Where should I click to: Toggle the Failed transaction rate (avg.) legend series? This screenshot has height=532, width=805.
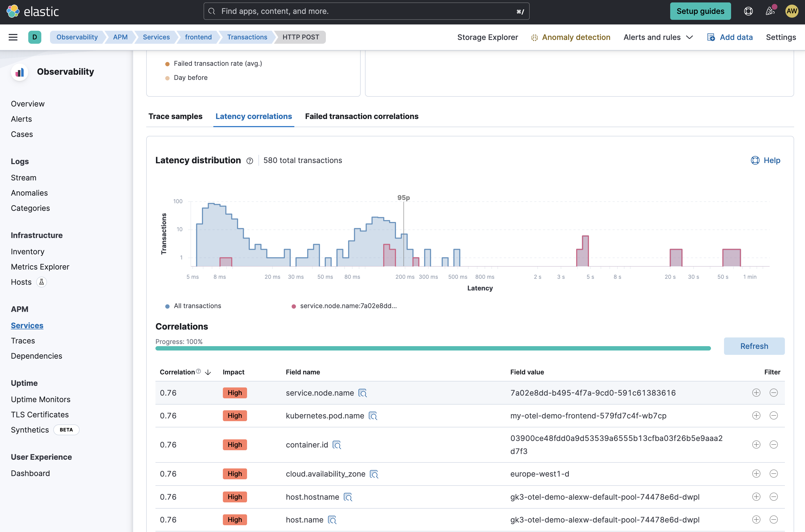click(213, 64)
